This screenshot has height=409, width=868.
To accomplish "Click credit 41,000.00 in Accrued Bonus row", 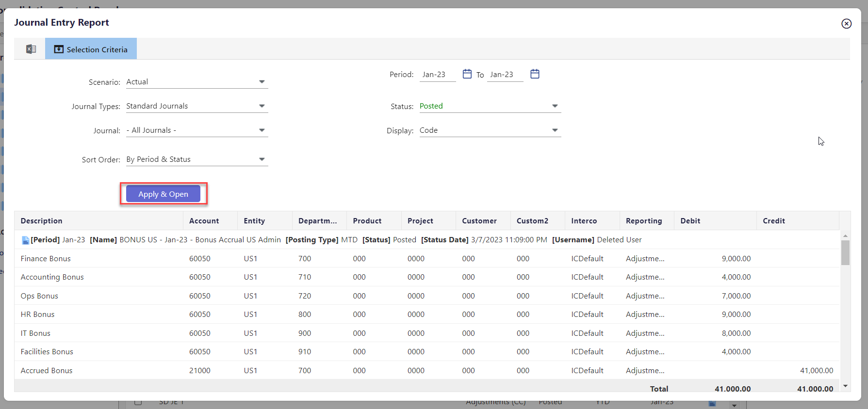I will tap(817, 371).
